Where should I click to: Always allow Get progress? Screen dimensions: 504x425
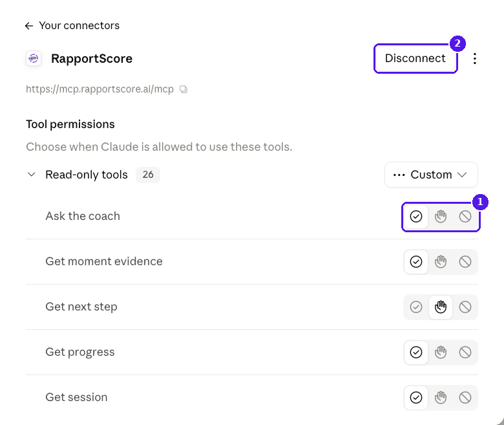tap(416, 353)
